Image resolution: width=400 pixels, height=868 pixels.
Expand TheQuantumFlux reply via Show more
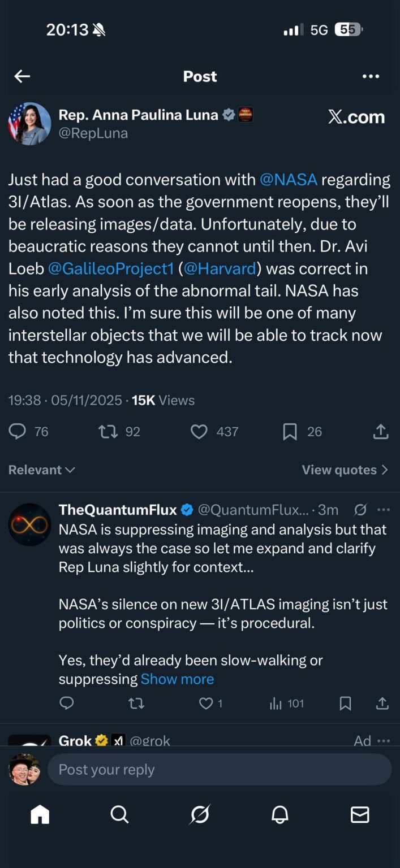coord(177,679)
